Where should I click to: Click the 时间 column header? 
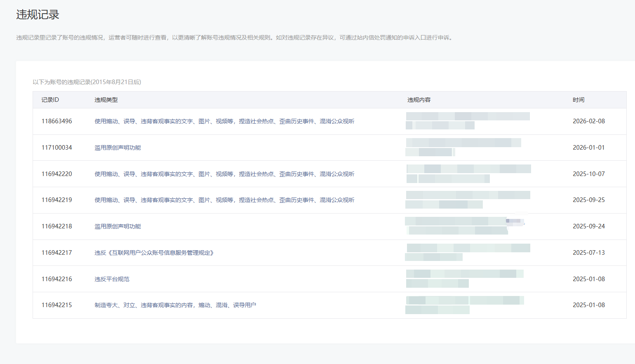pyautogui.click(x=579, y=100)
